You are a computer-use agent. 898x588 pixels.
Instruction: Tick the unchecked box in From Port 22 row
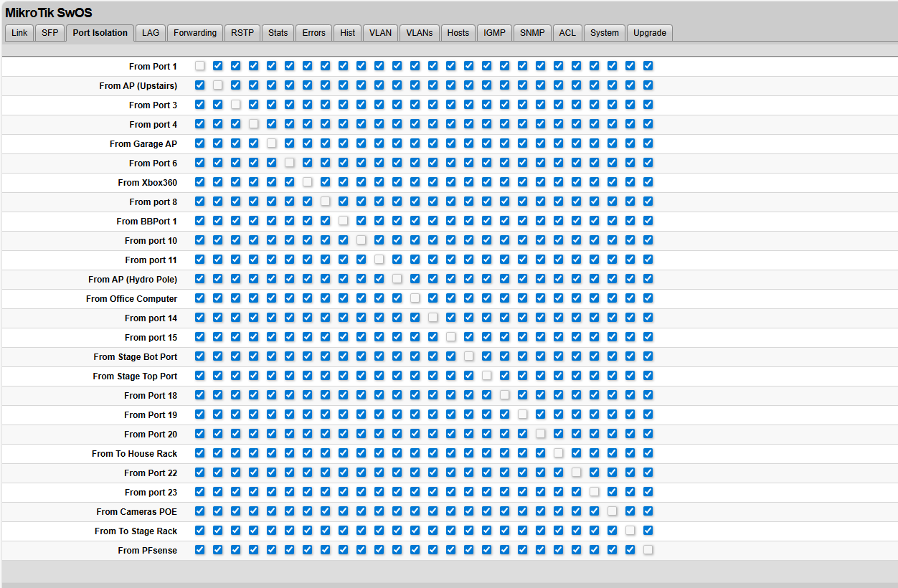576,473
